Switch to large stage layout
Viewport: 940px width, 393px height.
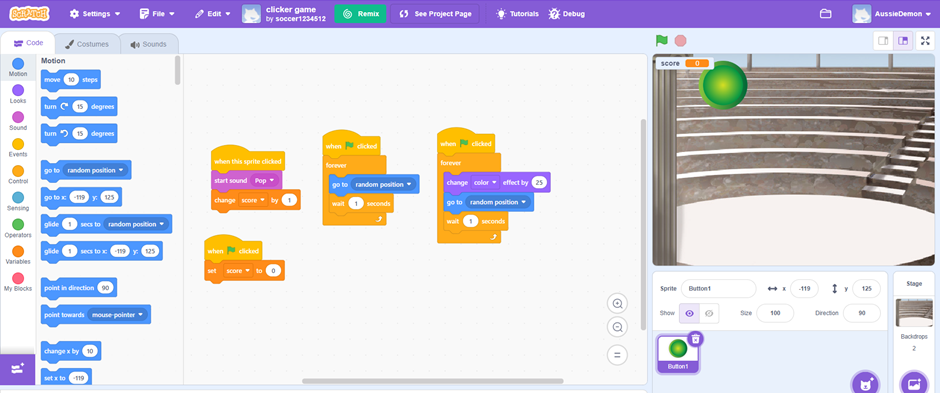[x=903, y=41]
